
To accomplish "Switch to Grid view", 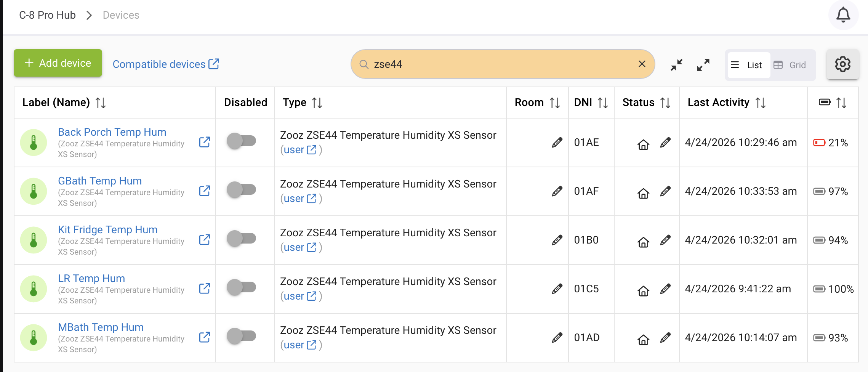I will 790,65.
